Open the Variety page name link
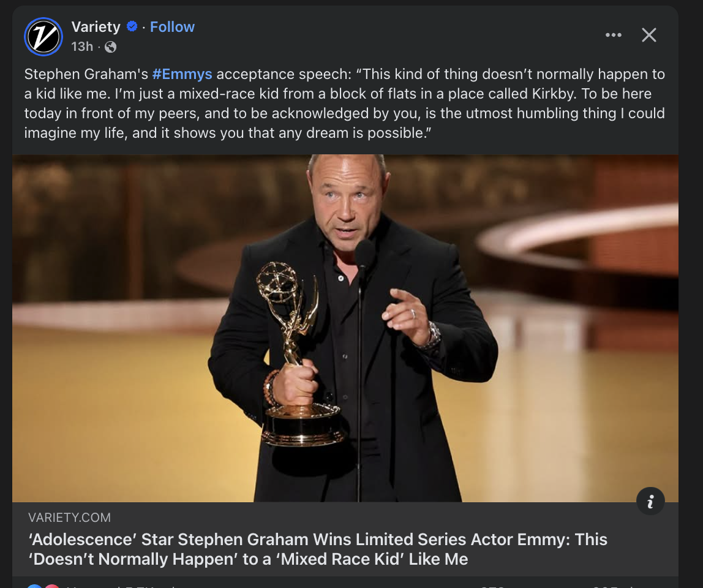The width and height of the screenshot is (703, 588). coord(96,27)
